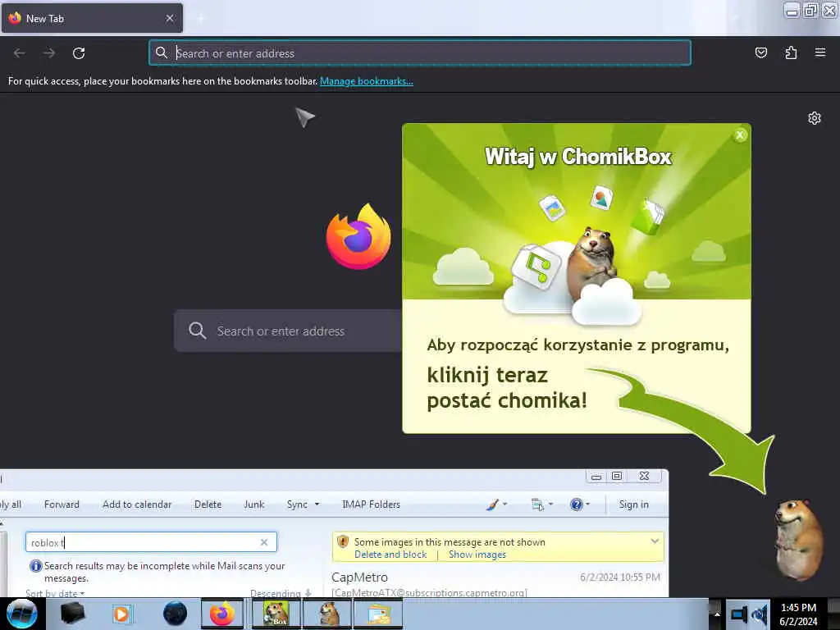Click the Firefox forward arrow button
The image size is (840, 630).
pos(49,53)
